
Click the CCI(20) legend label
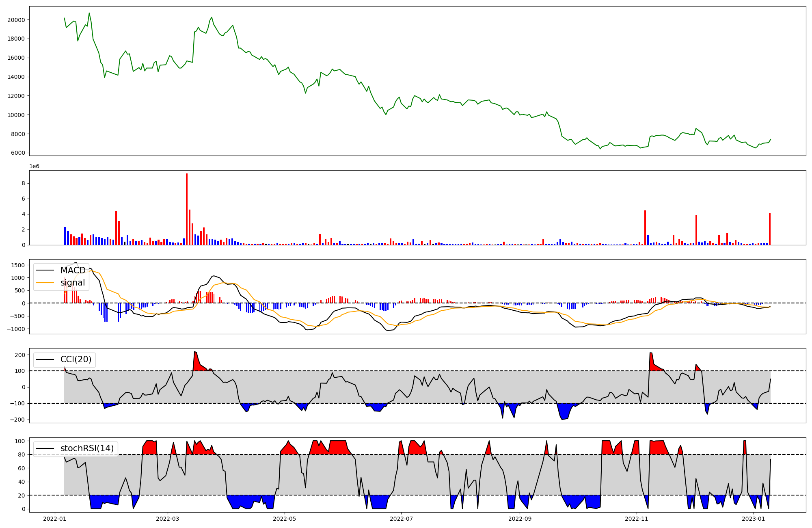76,359
